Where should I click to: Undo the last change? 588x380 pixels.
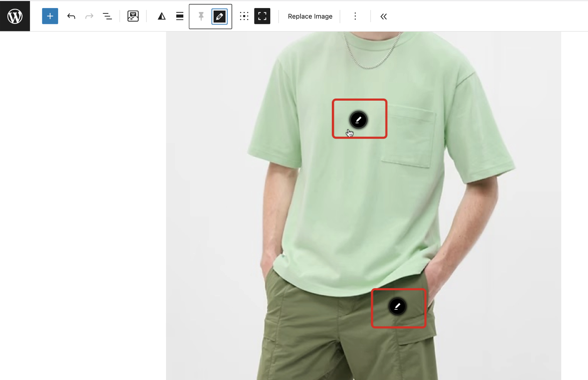[x=71, y=16]
